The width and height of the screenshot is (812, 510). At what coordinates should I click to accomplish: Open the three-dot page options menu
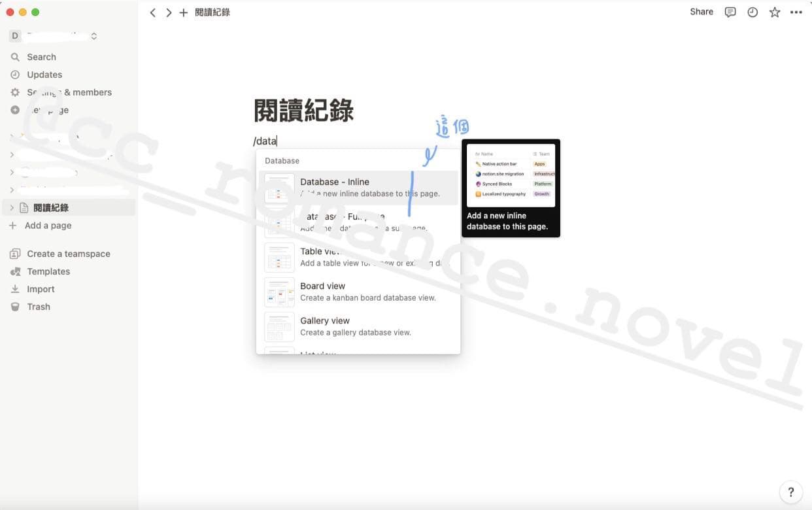point(796,12)
